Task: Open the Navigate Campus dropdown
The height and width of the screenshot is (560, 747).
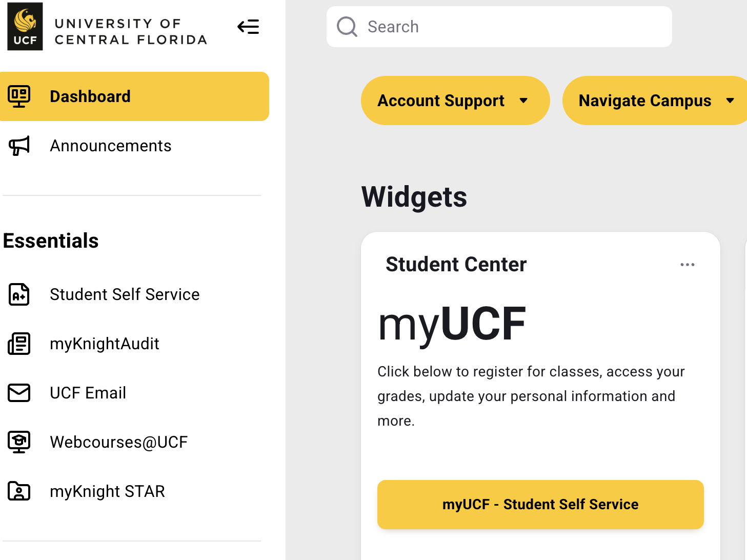Action: pos(655,101)
